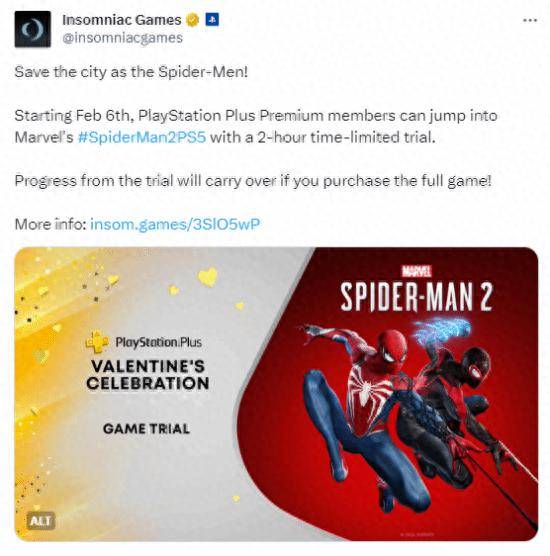Open the Insomniac Games display name
The image size is (550, 556).
[x=122, y=20]
